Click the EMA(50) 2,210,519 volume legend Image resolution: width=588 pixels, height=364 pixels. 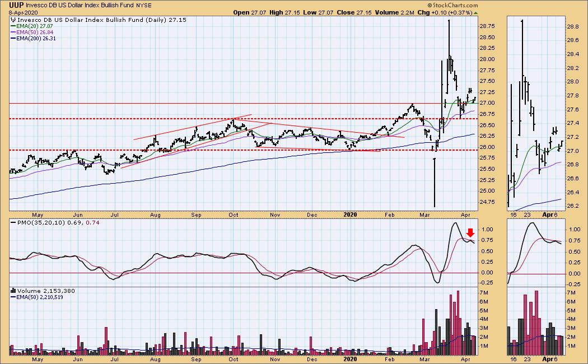coord(40,297)
